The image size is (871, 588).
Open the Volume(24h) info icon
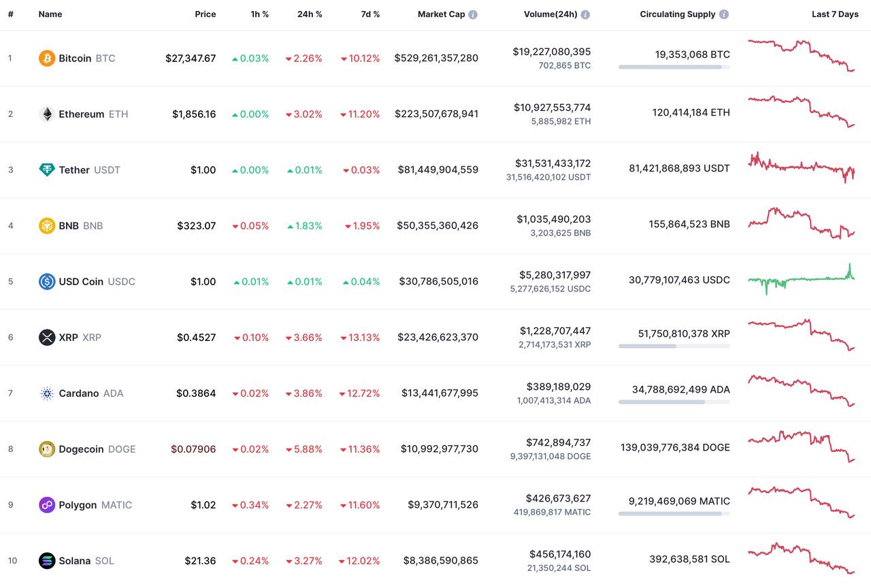[x=585, y=14]
